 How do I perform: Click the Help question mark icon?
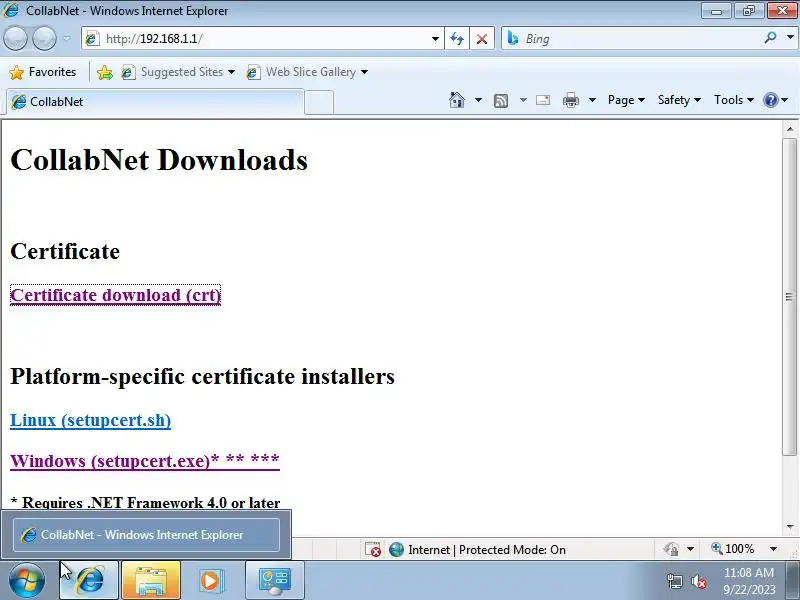pos(770,100)
